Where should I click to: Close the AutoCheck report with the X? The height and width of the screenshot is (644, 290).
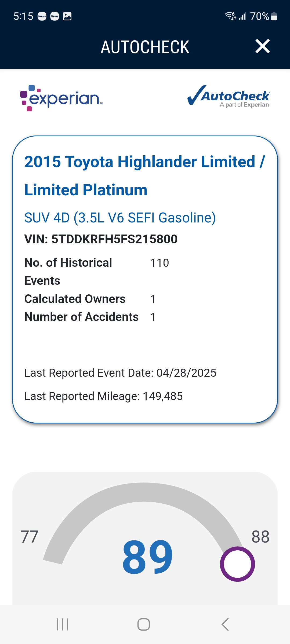[262, 46]
